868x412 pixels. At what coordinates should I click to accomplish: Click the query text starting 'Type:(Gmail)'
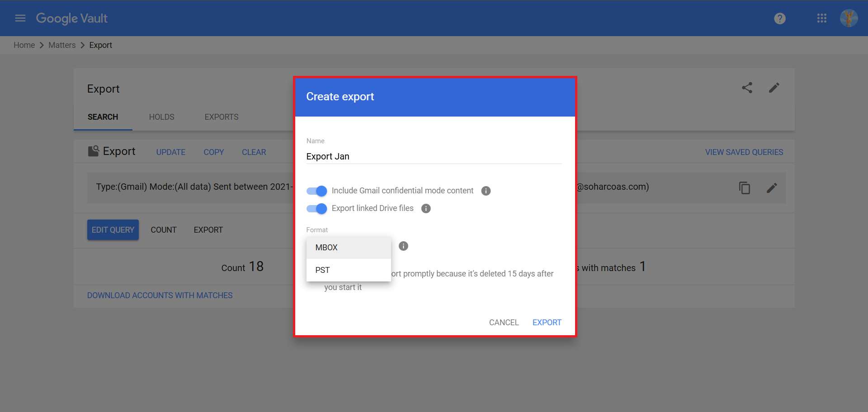coord(194,187)
